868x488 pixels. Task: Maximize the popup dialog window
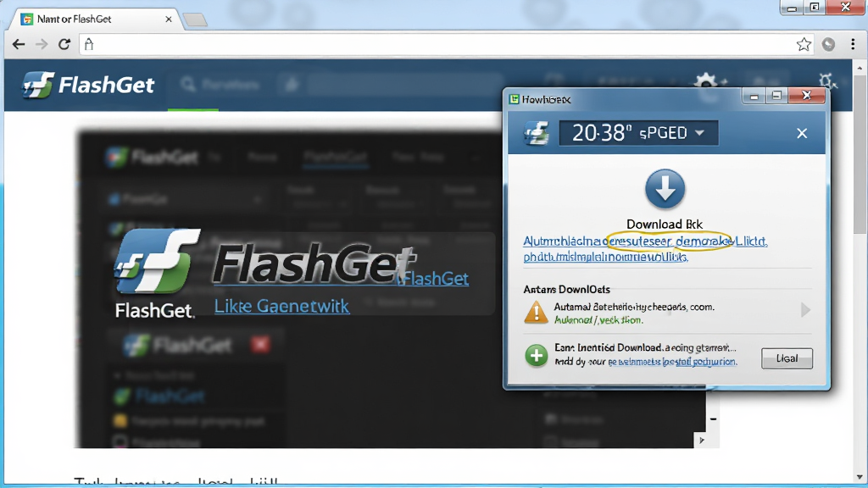[x=776, y=97]
